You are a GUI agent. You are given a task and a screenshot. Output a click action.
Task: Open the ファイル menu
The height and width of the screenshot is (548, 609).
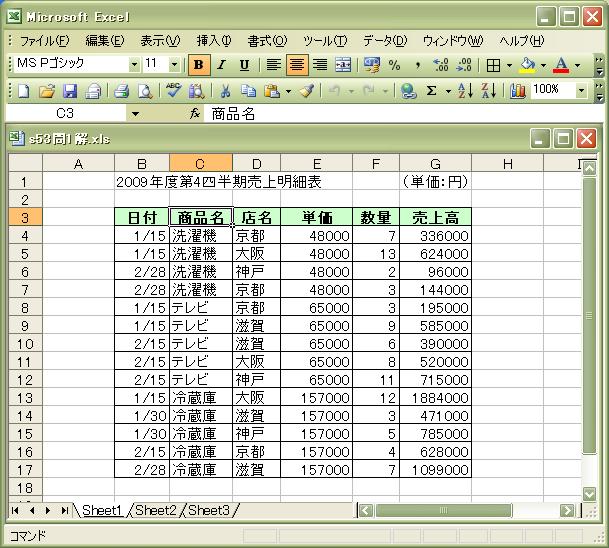[x=44, y=40]
